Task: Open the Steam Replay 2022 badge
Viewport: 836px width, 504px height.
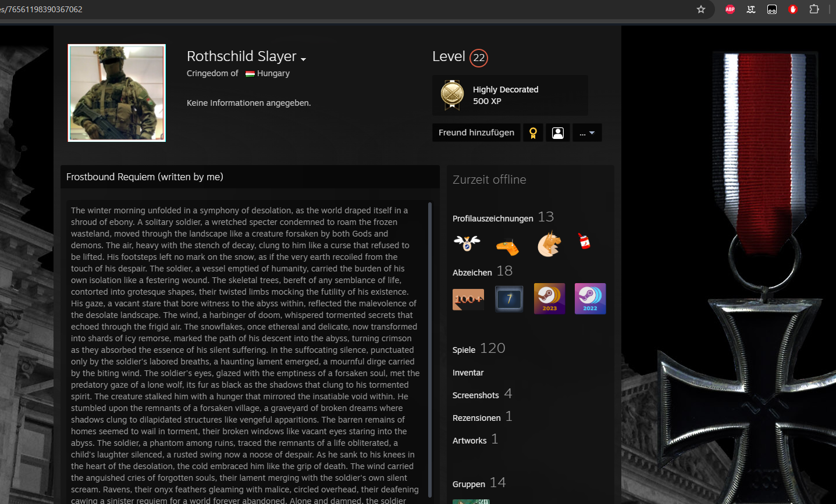Action: (x=590, y=299)
